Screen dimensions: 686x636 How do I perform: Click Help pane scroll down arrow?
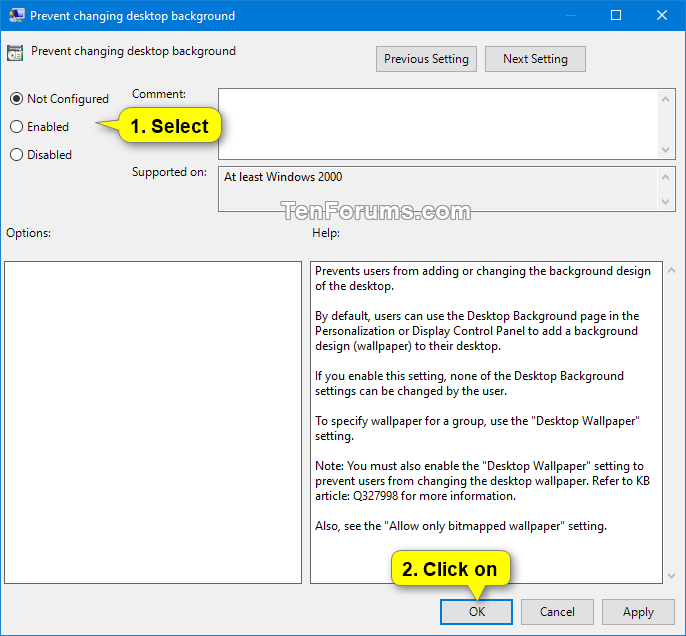[672, 576]
